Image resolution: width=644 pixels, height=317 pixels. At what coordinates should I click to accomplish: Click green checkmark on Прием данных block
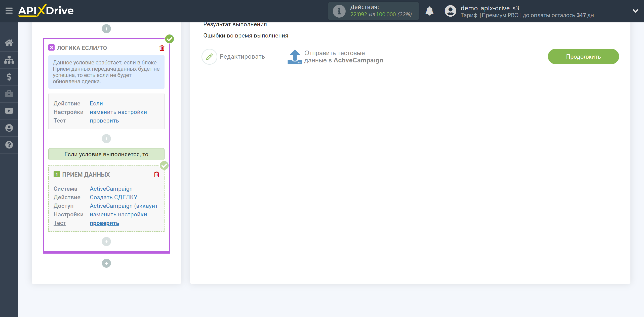pos(164,165)
